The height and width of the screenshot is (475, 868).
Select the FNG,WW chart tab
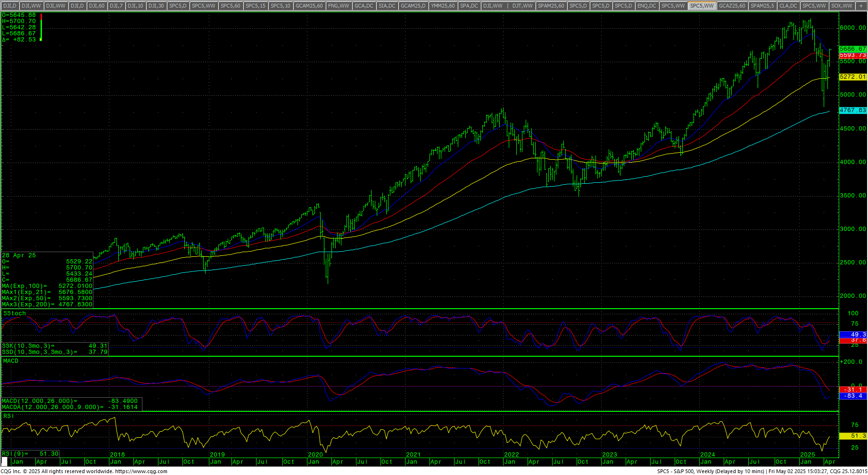pyautogui.click(x=339, y=6)
